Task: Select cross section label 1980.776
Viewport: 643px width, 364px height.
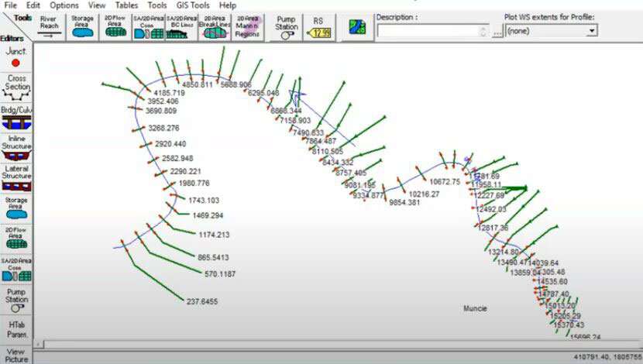Action: (194, 183)
